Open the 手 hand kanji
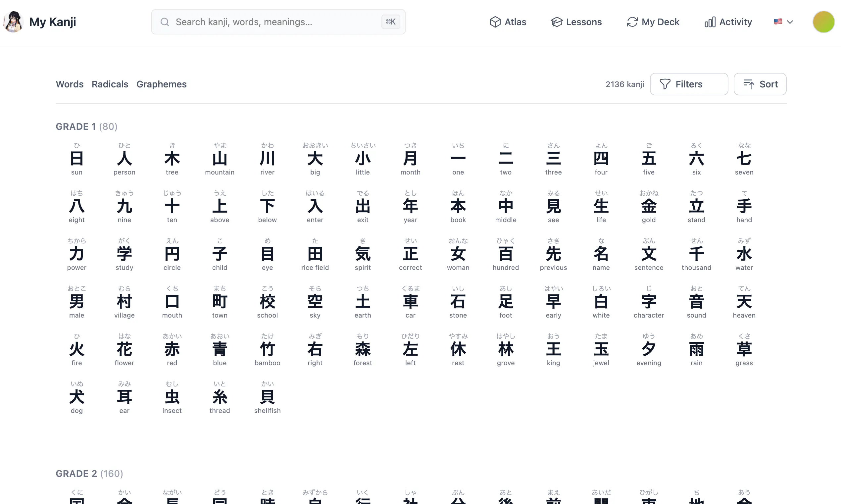This screenshot has height=504, width=841. pos(744,206)
